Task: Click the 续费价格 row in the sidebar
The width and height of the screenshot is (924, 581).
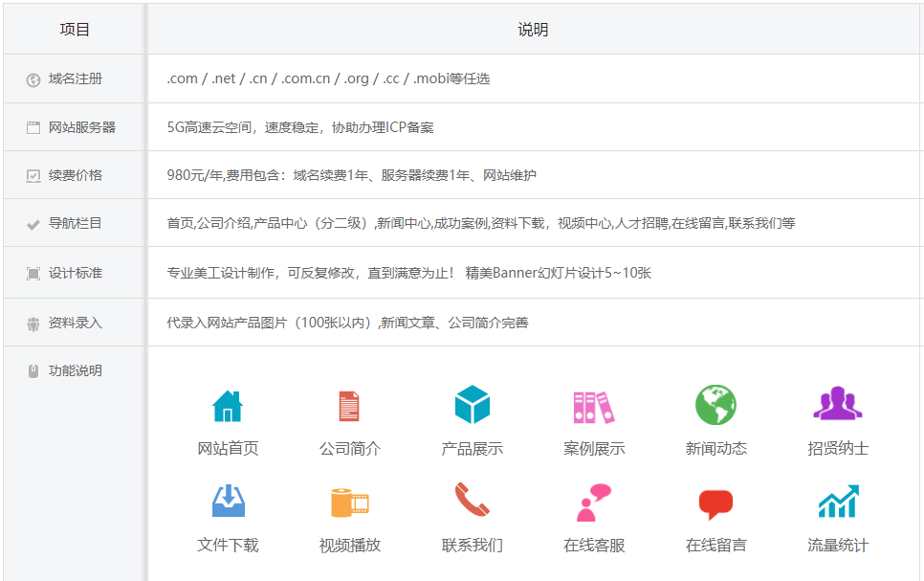Action: tap(72, 174)
